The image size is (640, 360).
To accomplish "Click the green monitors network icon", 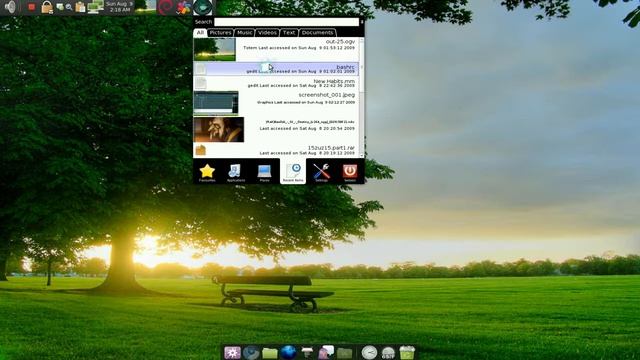I will click(x=95, y=7).
